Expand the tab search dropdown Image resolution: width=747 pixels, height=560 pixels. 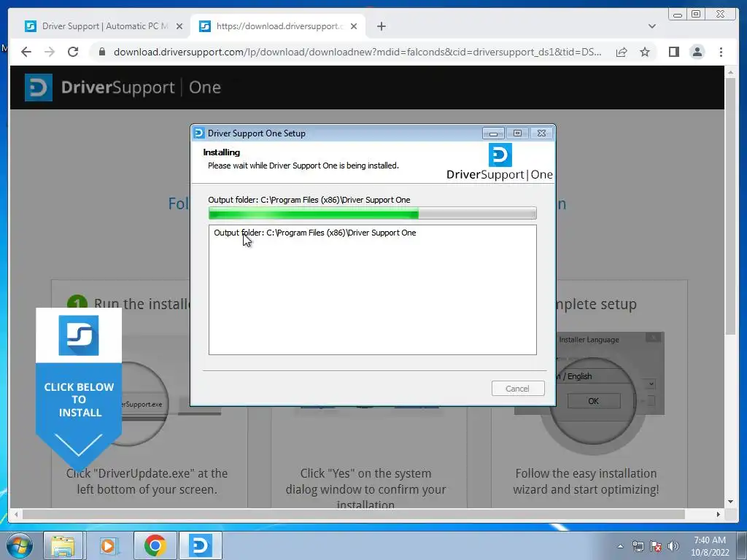click(651, 26)
